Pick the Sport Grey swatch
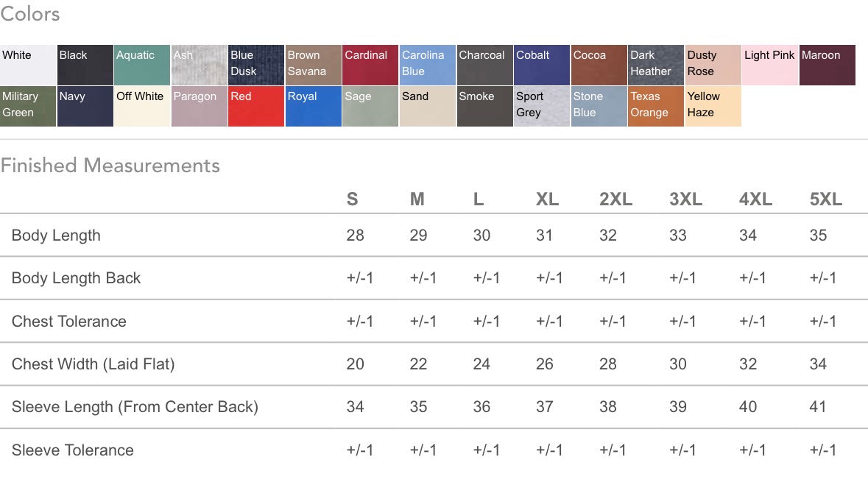 [542, 106]
